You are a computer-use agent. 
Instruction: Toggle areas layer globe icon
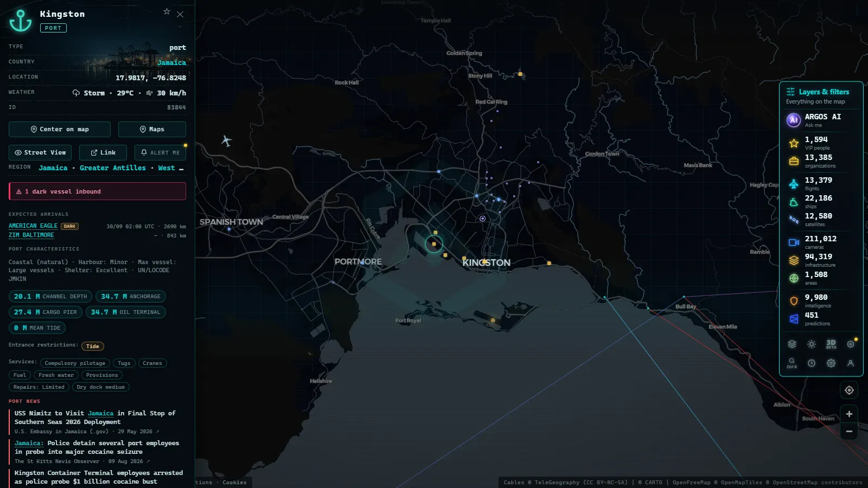(794, 278)
